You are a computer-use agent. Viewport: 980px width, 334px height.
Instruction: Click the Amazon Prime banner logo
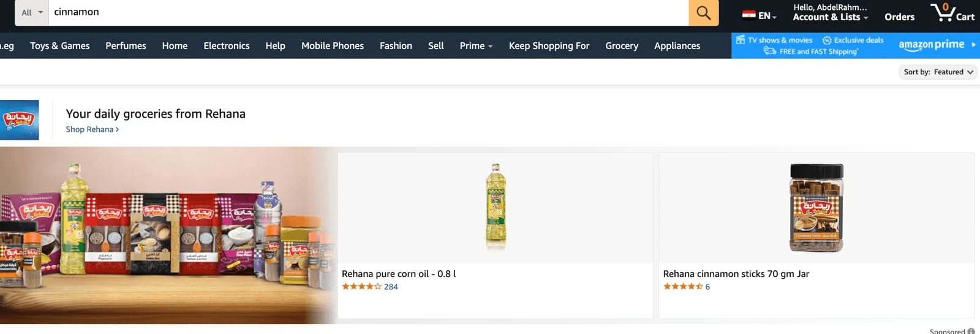tap(932, 45)
